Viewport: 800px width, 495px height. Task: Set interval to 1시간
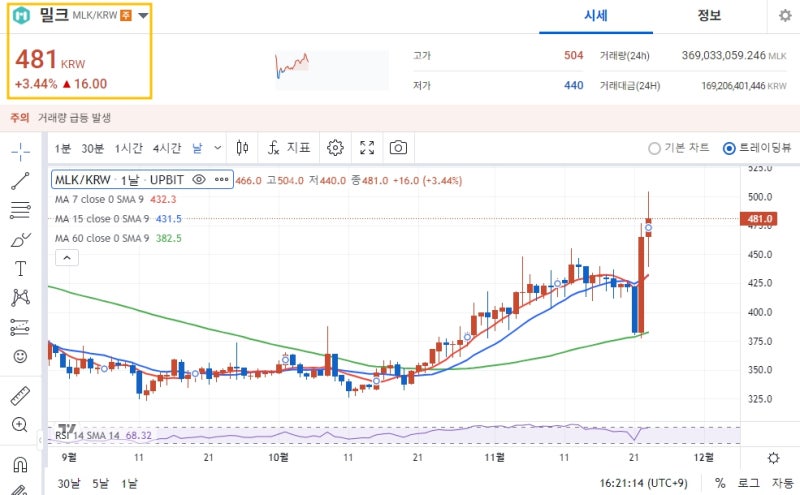pyautogui.click(x=128, y=148)
